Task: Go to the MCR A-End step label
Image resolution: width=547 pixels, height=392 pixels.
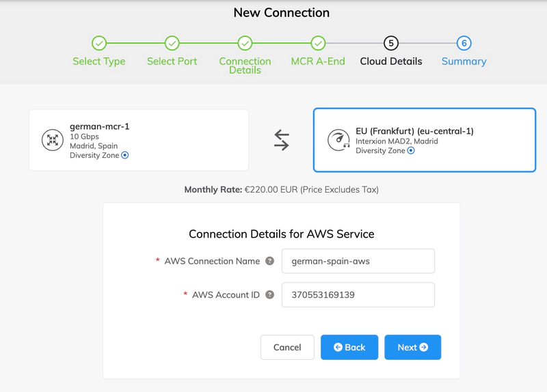Action: click(x=318, y=61)
